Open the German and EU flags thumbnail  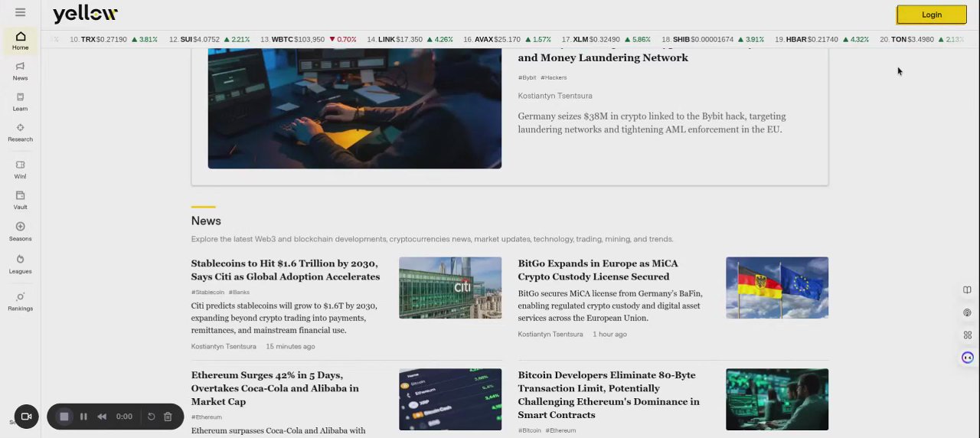777,288
